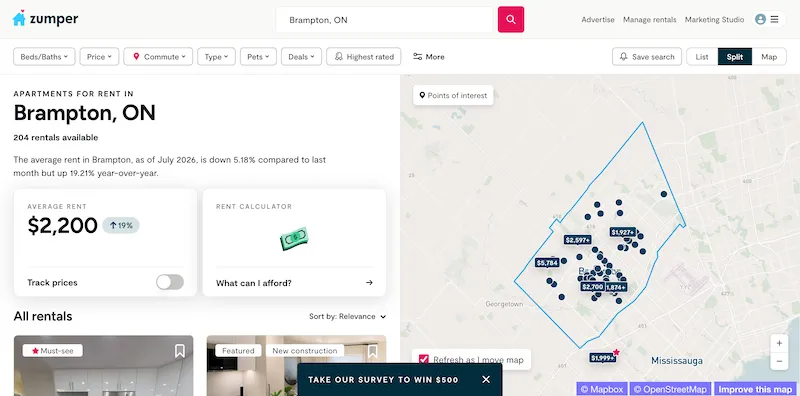Click the Brampton, ON search field
The height and width of the screenshot is (396, 800).
(x=384, y=20)
